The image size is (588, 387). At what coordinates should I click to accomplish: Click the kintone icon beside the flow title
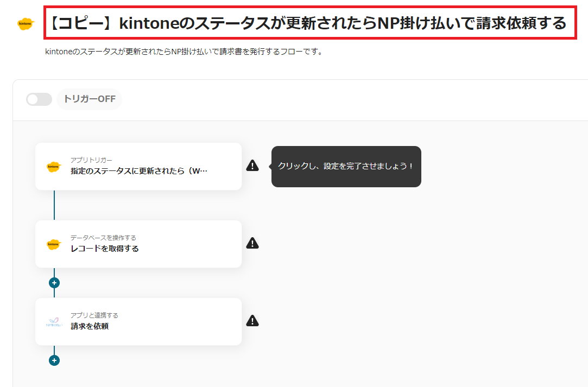[x=24, y=23]
